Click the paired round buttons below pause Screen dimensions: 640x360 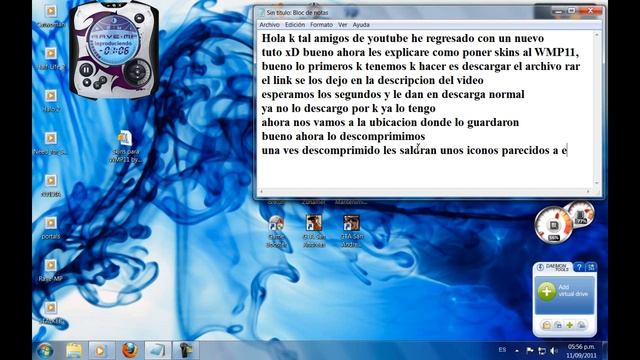coord(100,83)
